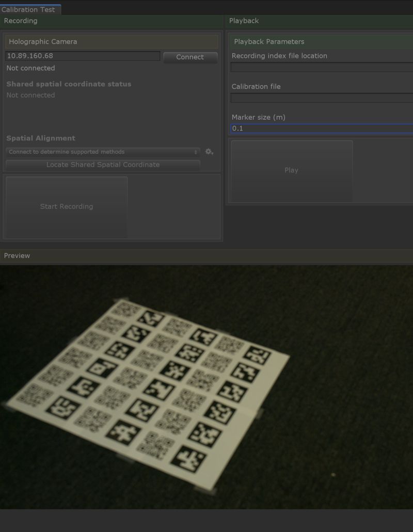Click the Locate Shared Spatial Coordinate button
413x532 pixels.
103,165
